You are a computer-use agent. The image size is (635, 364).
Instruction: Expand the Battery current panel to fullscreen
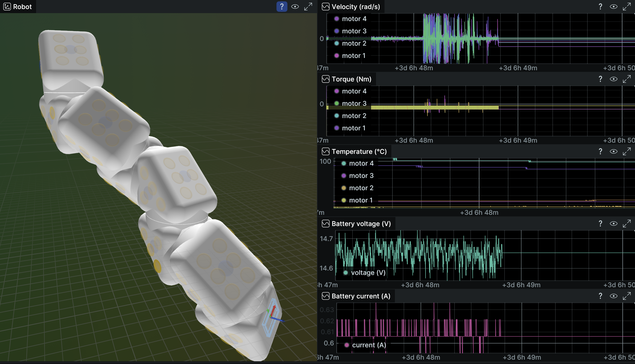(x=627, y=296)
